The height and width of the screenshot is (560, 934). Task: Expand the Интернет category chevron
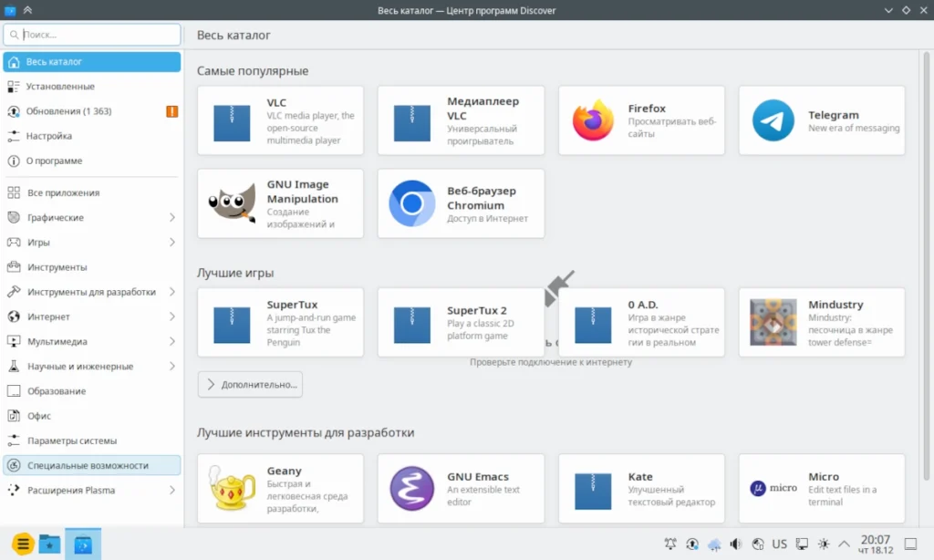click(x=172, y=316)
